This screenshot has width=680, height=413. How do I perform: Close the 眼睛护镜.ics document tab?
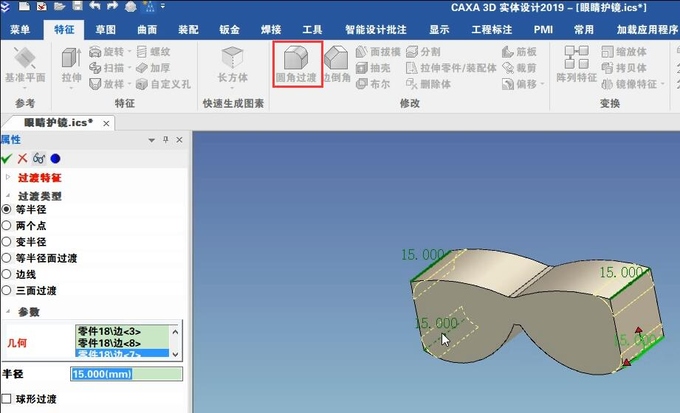click(x=106, y=124)
